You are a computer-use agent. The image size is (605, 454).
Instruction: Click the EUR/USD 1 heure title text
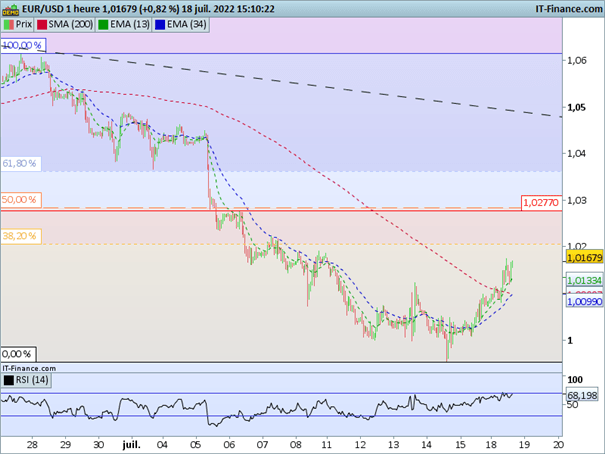pyautogui.click(x=61, y=9)
